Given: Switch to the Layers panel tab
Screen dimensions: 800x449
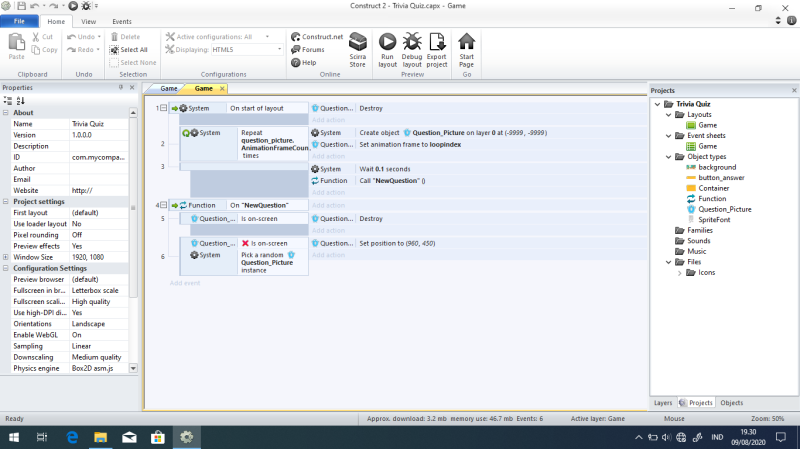Looking at the screenshot, I should click(663, 403).
